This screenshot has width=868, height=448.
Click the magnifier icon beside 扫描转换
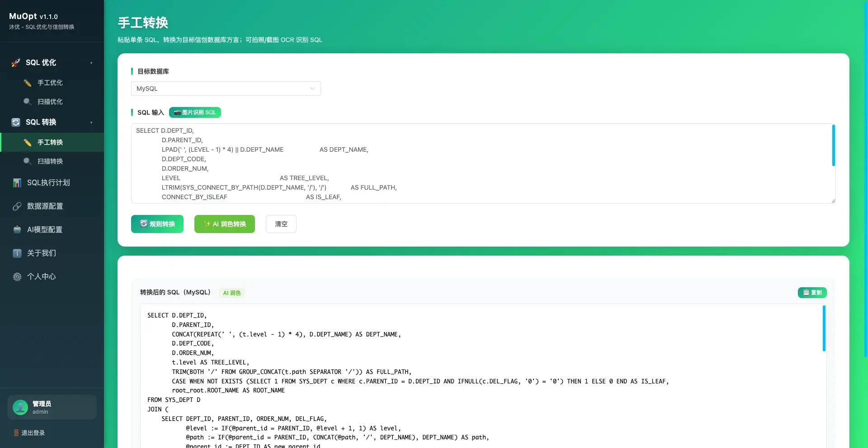(28, 161)
